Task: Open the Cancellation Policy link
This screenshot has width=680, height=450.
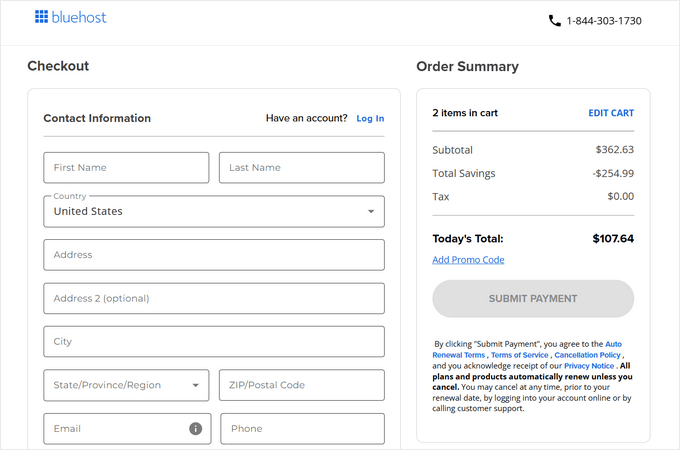Action: point(588,355)
